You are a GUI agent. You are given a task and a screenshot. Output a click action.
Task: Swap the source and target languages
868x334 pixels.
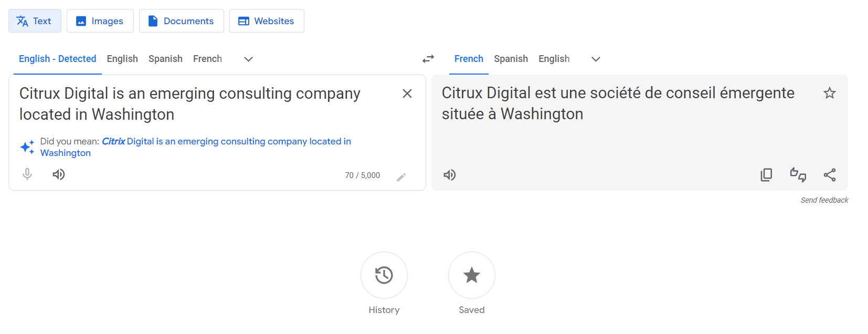[x=428, y=59]
